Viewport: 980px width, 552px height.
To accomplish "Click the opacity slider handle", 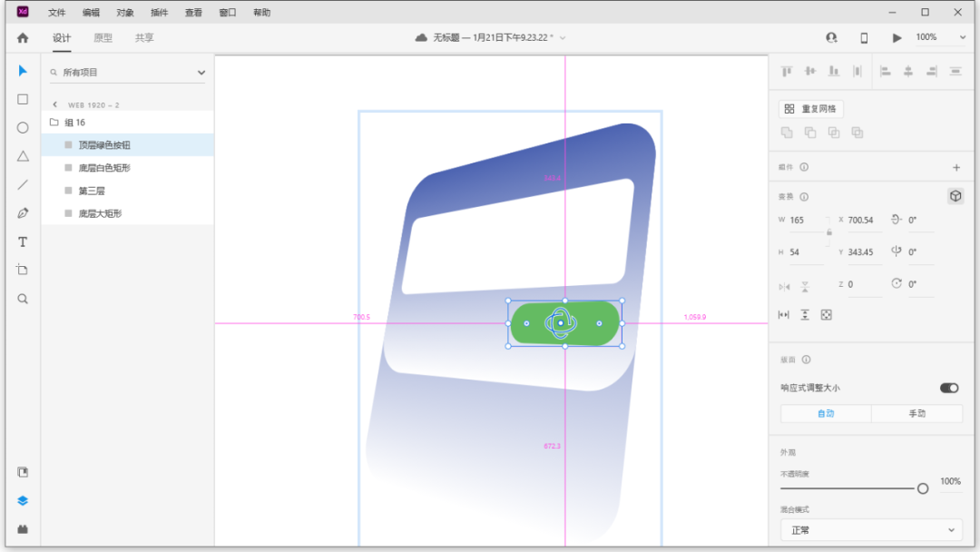I will (923, 488).
